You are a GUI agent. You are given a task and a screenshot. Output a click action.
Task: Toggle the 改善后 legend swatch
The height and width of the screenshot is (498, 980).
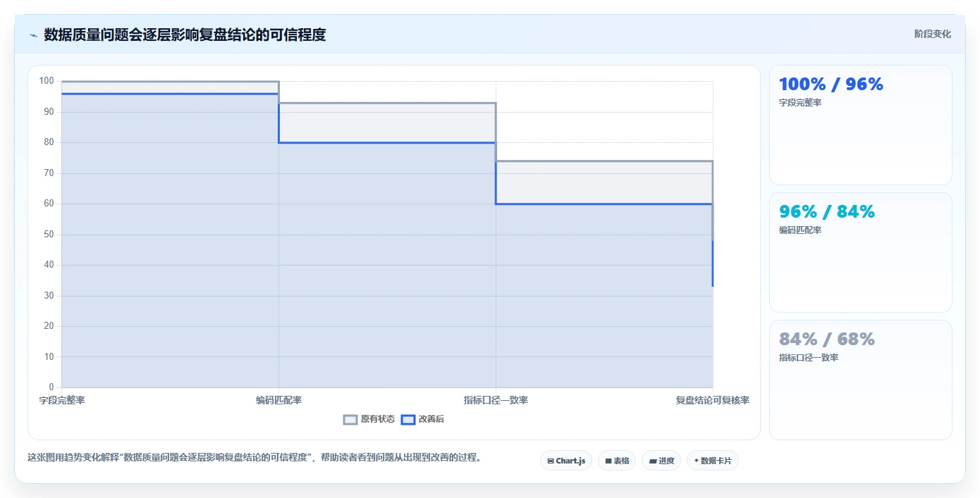coord(408,419)
